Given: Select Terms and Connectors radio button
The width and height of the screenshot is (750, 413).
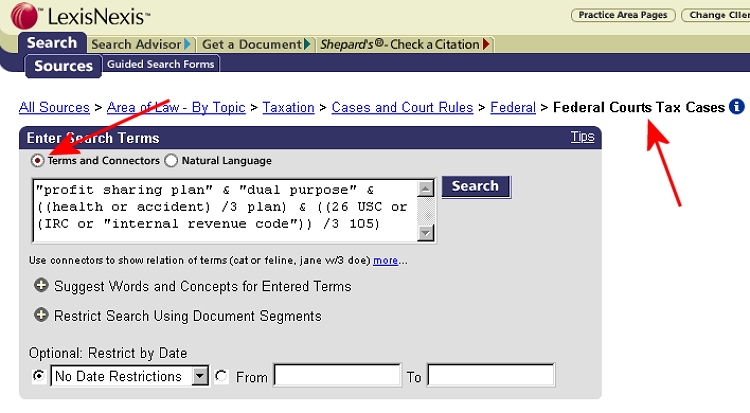Looking at the screenshot, I should (37, 160).
